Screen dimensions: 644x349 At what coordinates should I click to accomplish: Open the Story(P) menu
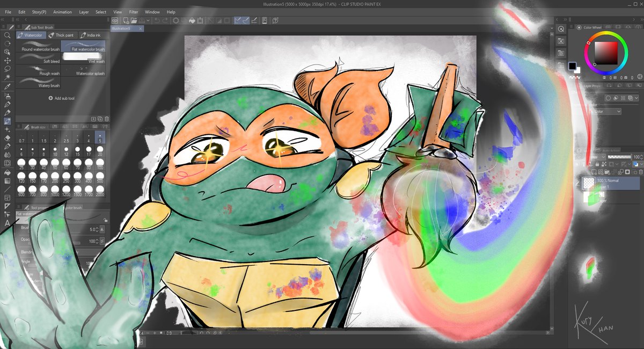click(x=39, y=12)
